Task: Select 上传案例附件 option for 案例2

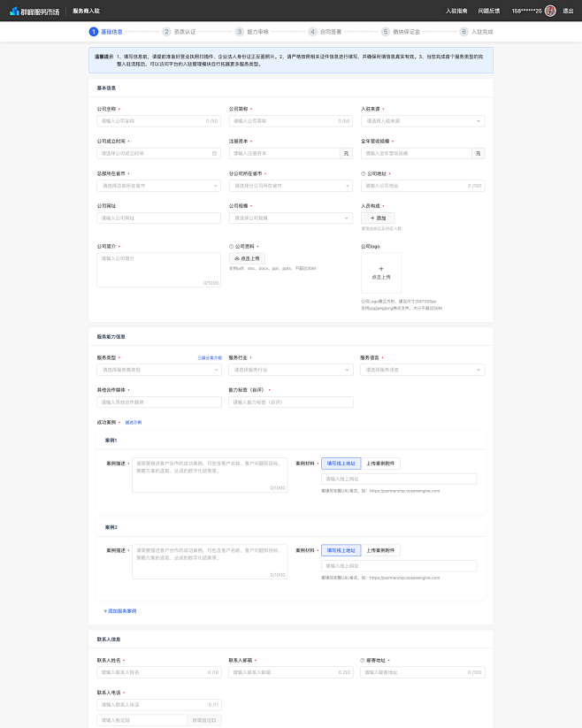Action: [x=380, y=550]
